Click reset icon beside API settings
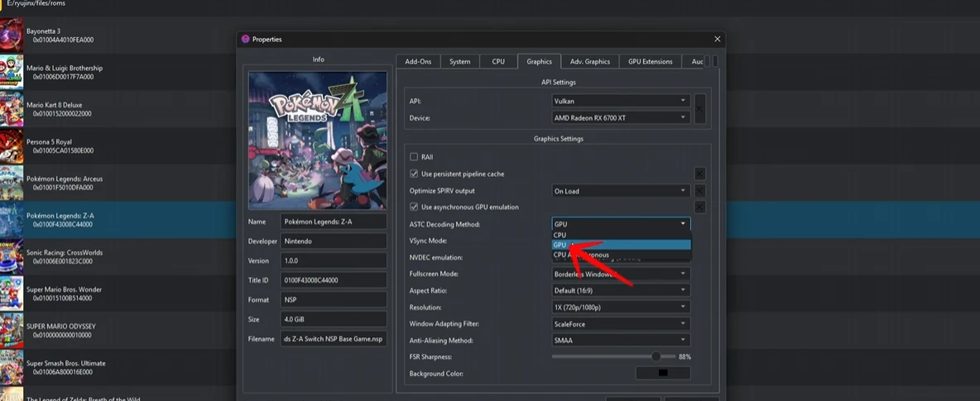 coord(699,109)
